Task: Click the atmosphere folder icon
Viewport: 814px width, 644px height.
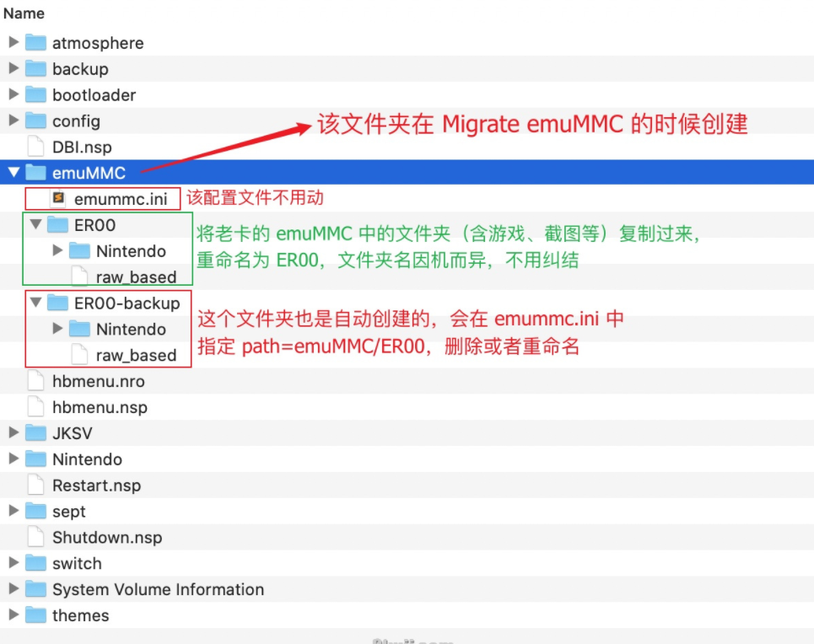Action: coord(35,42)
